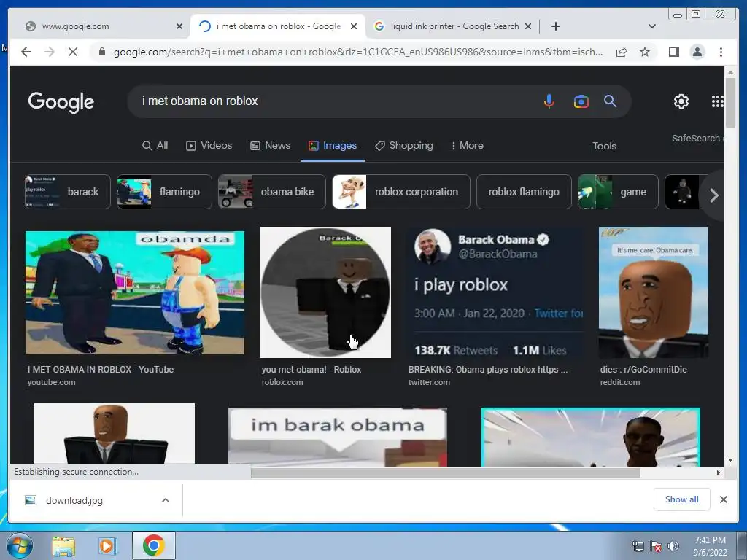The height and width of the screenshot is (560, 747).
Task: Open download.jpg from downloads bar
Action: click(x=74, y=500)
